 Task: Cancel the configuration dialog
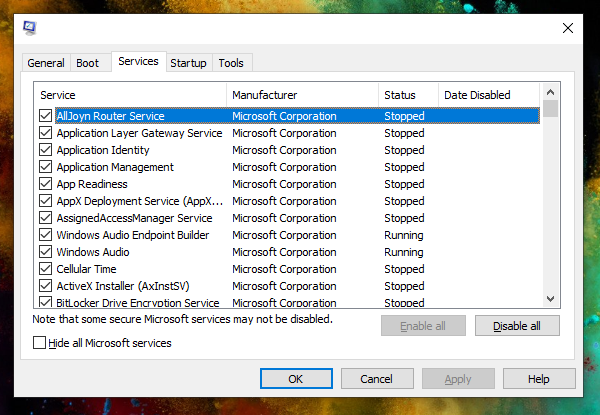376,379
